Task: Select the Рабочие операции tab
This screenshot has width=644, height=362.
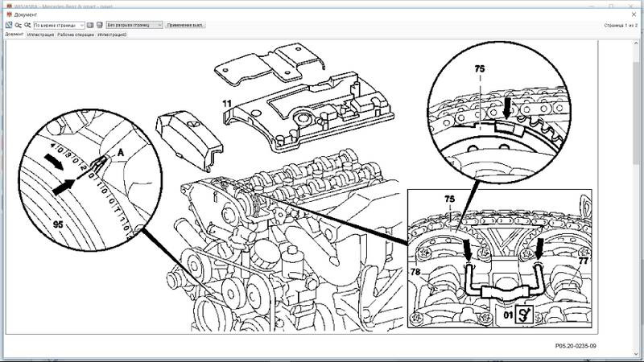Action: tap(76, 35)
